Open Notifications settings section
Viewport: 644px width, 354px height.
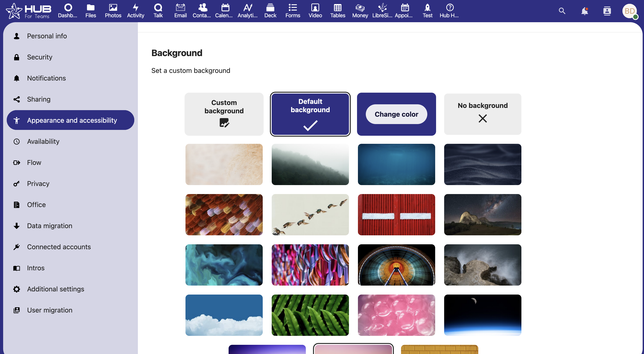tap(71, 78)
